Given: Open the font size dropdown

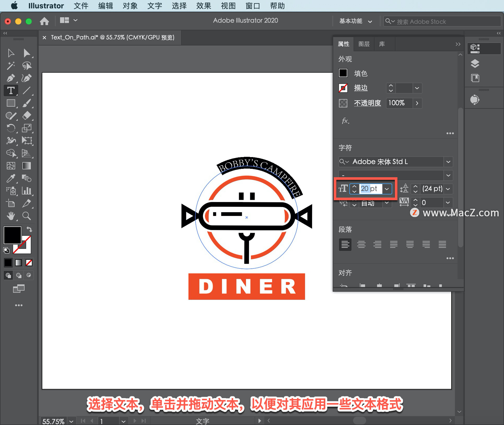Looking at the screenshot, I should (x=387, y=189).
